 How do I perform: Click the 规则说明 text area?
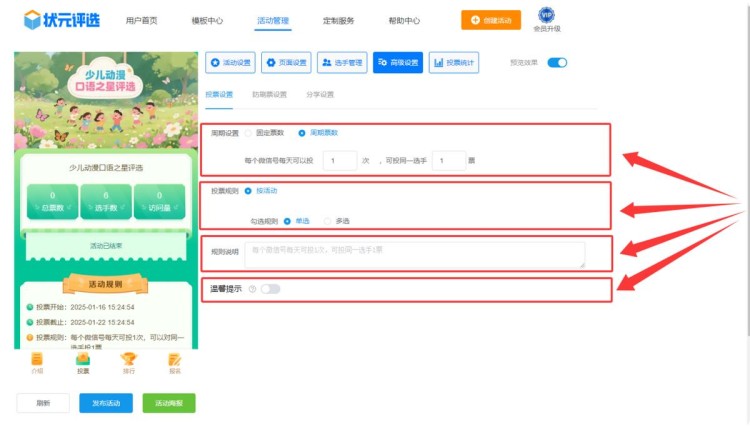tap(414, 254)
